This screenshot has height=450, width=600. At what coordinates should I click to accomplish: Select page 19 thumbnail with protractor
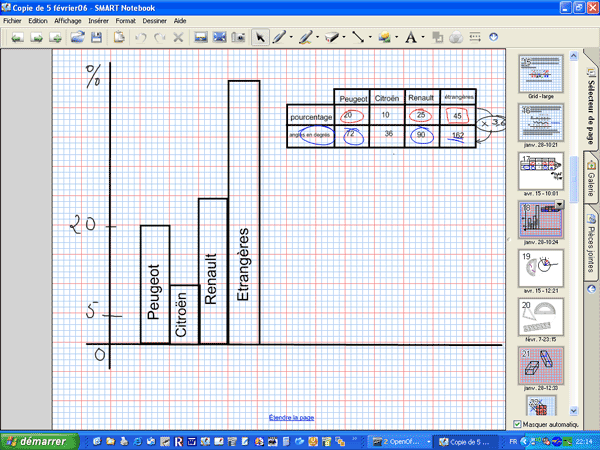coord(541,268)
